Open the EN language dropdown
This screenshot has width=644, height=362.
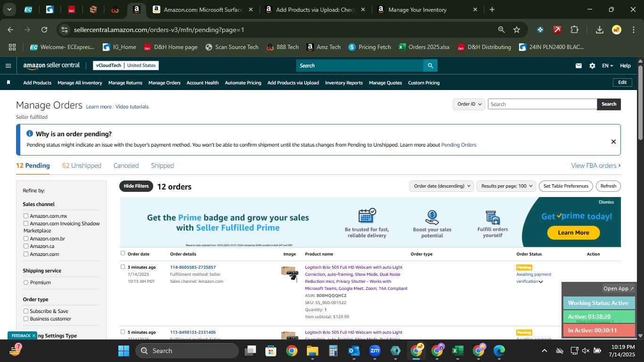(608, 66)
